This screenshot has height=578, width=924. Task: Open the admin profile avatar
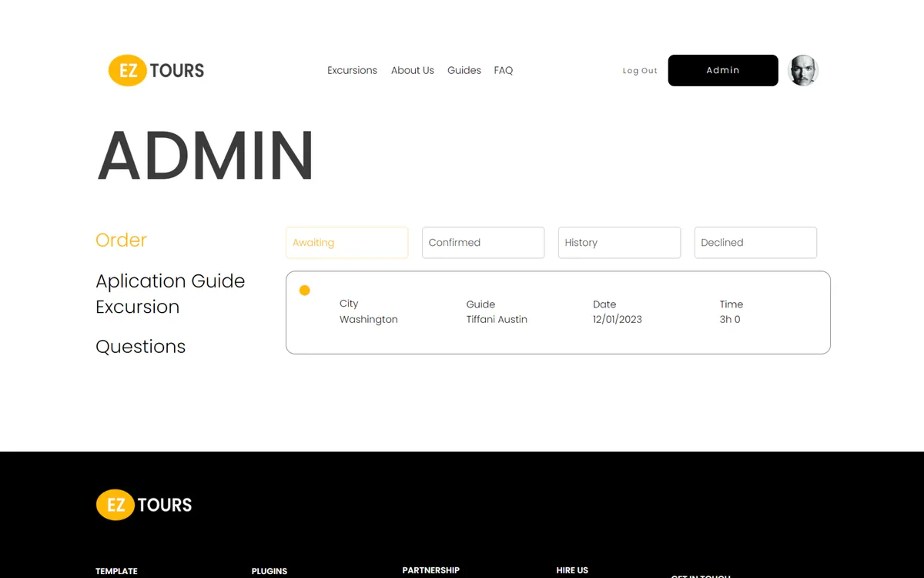[x=803, y=70]
